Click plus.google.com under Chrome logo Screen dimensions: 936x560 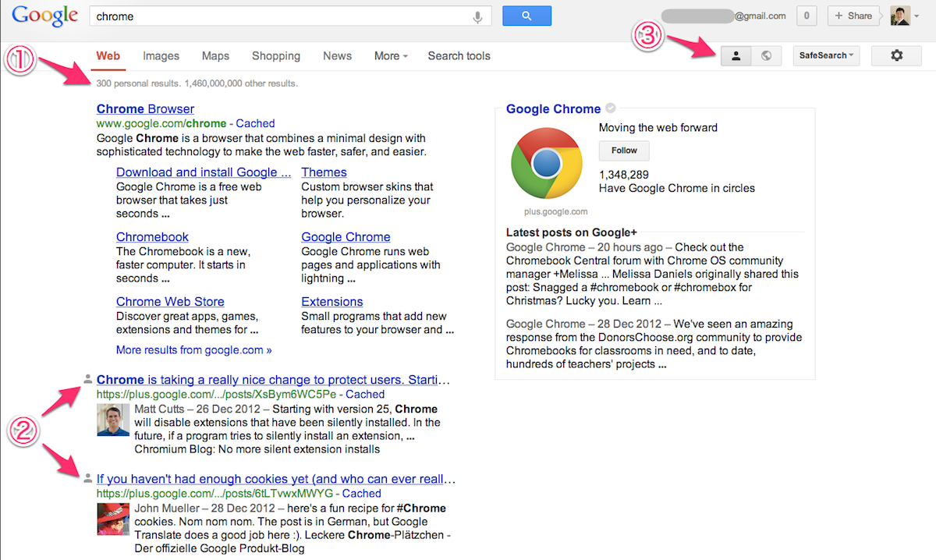556,211
